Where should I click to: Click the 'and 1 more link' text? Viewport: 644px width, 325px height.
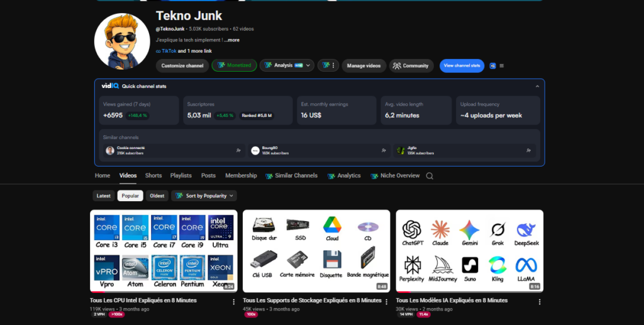pyautogui.click(x=195, y=52)
